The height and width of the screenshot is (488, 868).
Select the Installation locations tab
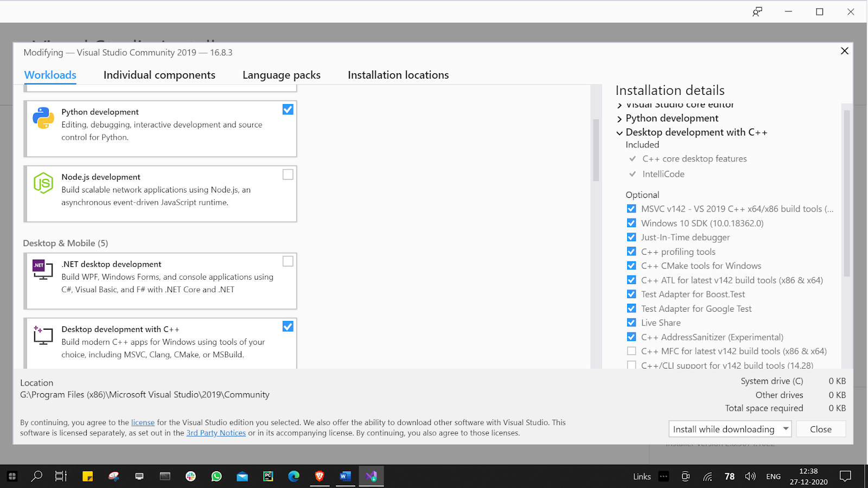[398, 75]
